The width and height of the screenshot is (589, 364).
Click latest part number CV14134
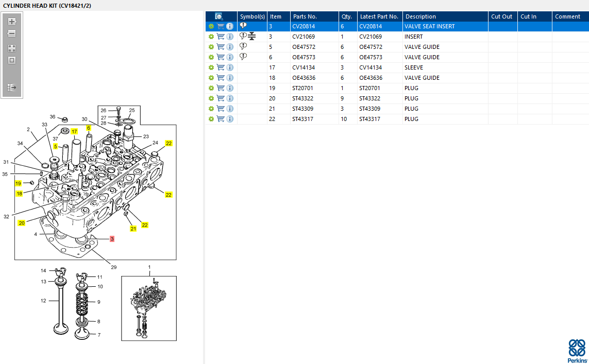pos(371,67)
